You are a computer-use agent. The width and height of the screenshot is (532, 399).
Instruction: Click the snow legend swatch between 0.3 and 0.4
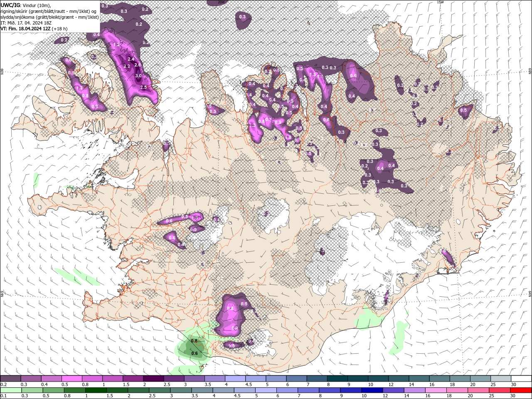tap(31, 379)
